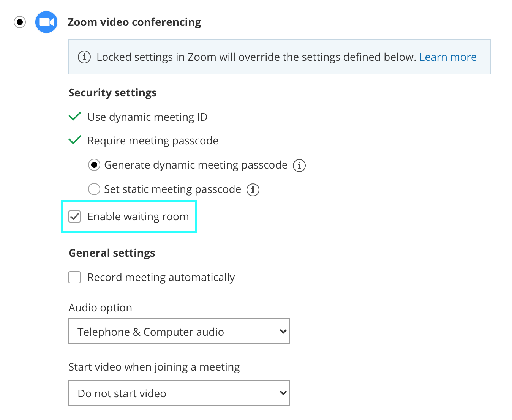Click the Record meeting automatically label text

pyautogui.click(x=161, y=277)
